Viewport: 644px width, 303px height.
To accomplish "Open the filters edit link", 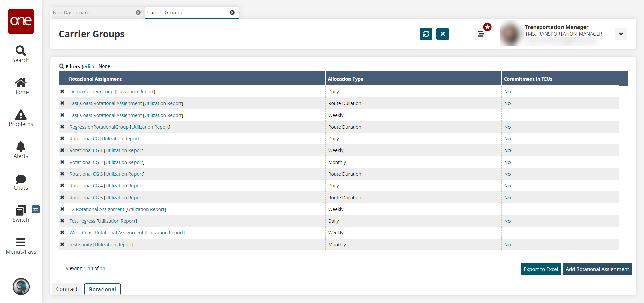I will tap(88, 67).
